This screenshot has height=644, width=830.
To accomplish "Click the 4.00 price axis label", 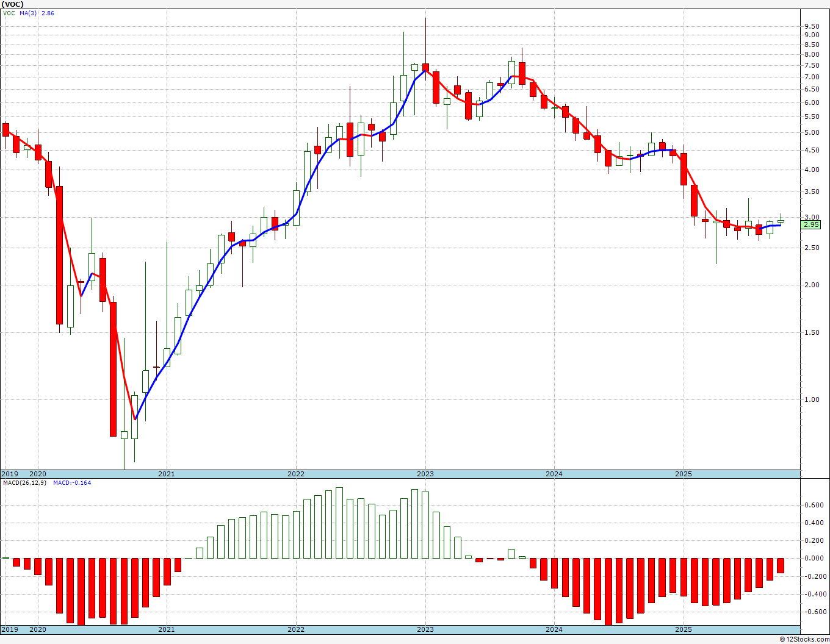I will point(812,170).
